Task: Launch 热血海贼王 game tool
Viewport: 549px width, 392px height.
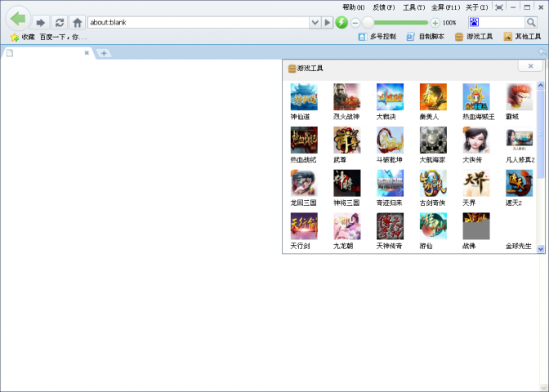Action: pyautogui.click(x=476, y=96)
